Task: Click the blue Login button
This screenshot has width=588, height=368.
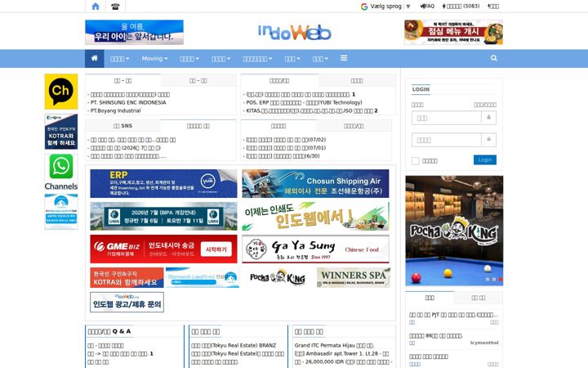Action: click(485, 159)
